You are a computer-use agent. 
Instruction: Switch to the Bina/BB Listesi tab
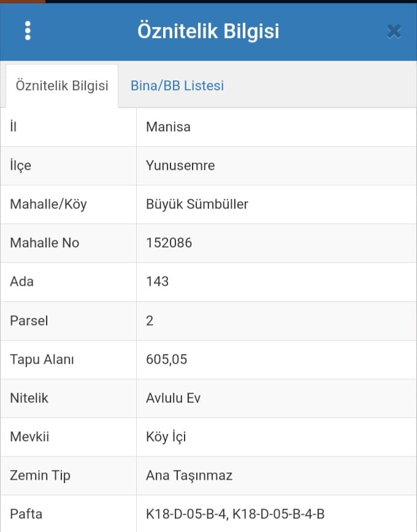click(x=177, y=85)
